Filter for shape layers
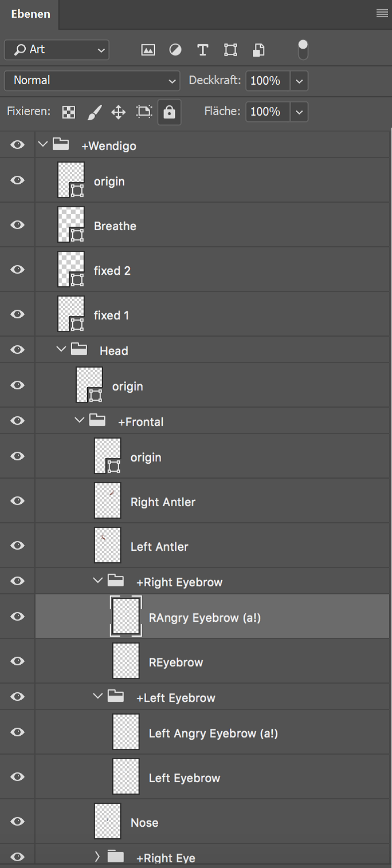Viewport: 392px width, 868px height. 230,50
